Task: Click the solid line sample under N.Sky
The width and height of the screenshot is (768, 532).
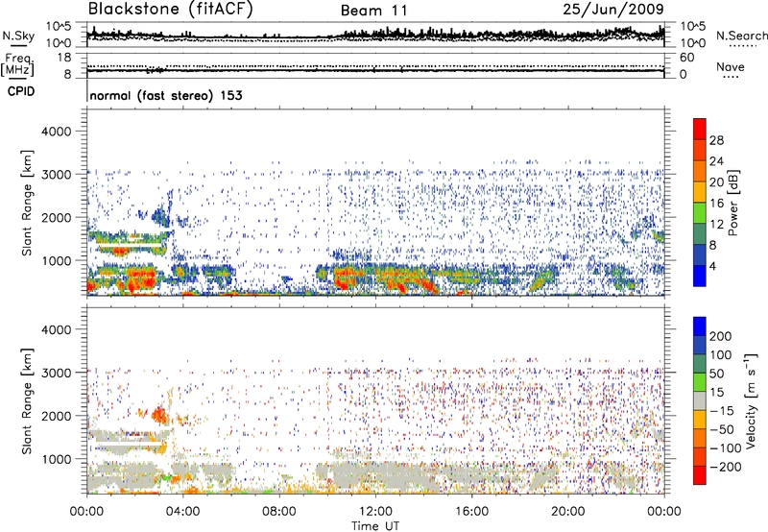Action: coord(18,45)
